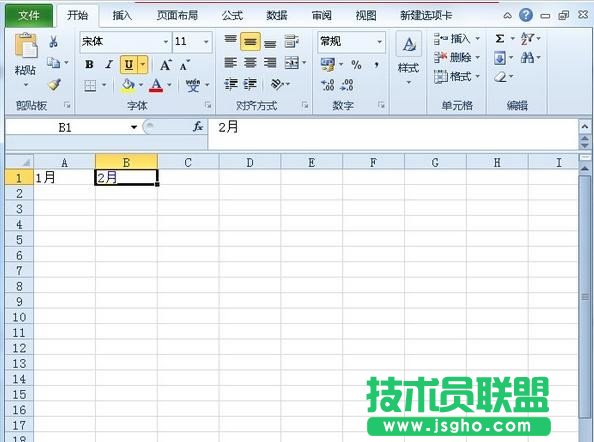The image size is (594, 442).
Task: Collapse the ribbon with caret icon
Action: [507, 16]
